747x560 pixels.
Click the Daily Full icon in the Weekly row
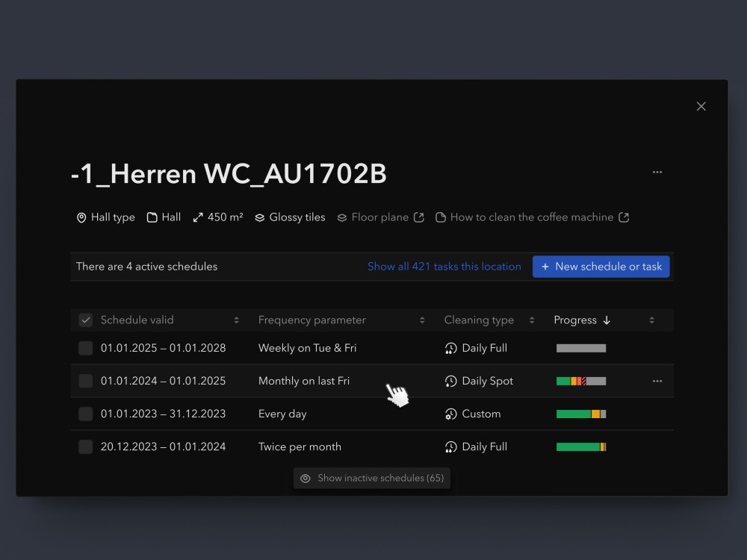(450, 349)
